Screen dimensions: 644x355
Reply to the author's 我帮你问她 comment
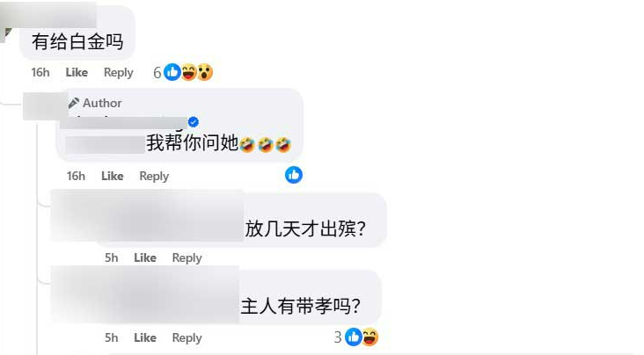(x=155, y=176)
